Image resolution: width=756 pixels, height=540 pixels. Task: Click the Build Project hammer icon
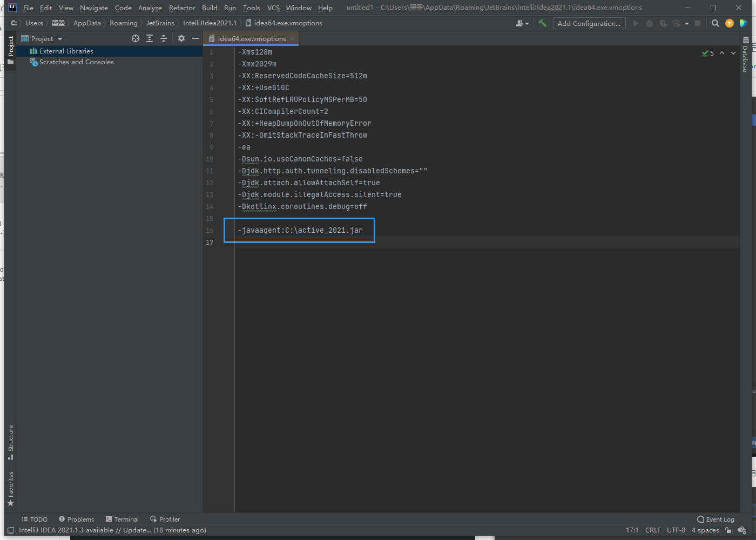[542, 23]
